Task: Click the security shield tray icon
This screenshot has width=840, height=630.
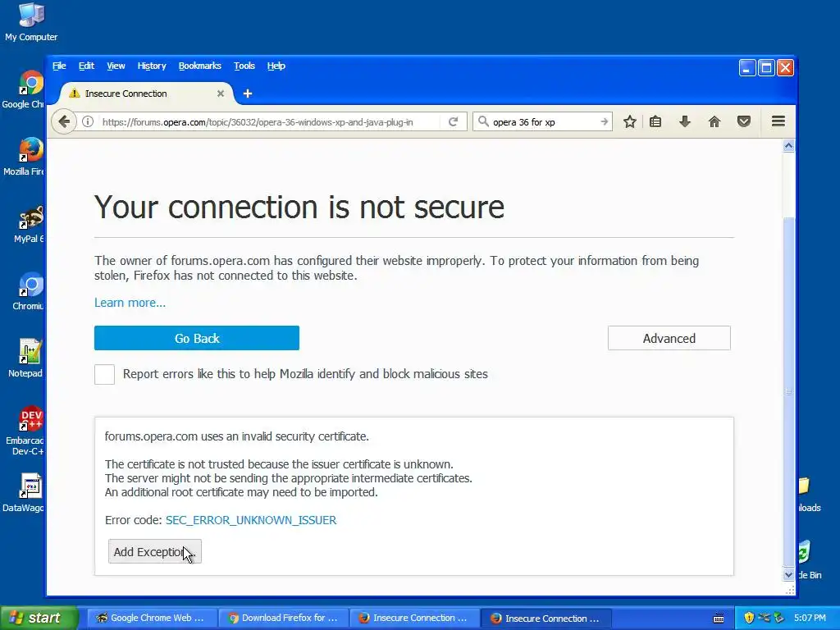Action: coord(749,618)
